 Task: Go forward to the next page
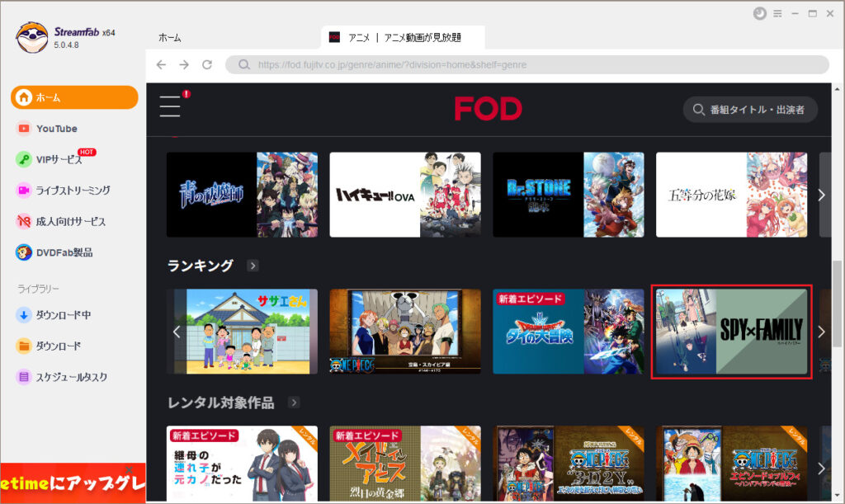tap(184, 64)
